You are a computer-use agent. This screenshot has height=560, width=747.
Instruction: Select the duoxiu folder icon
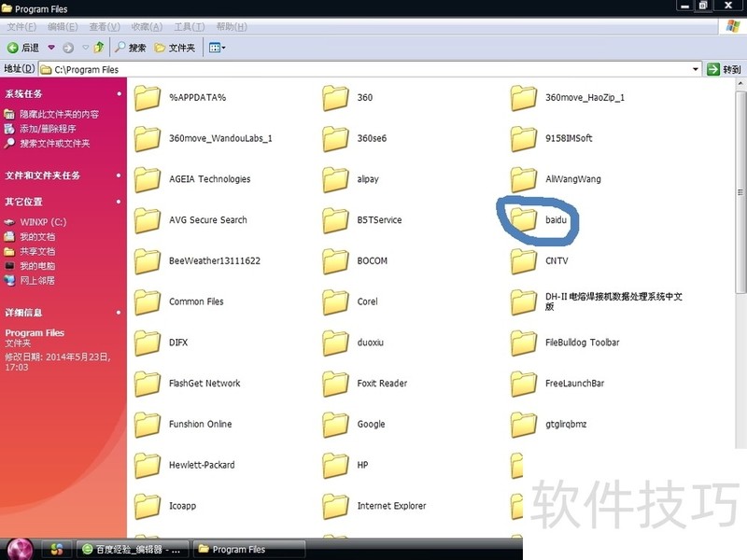tap(335, 343)
